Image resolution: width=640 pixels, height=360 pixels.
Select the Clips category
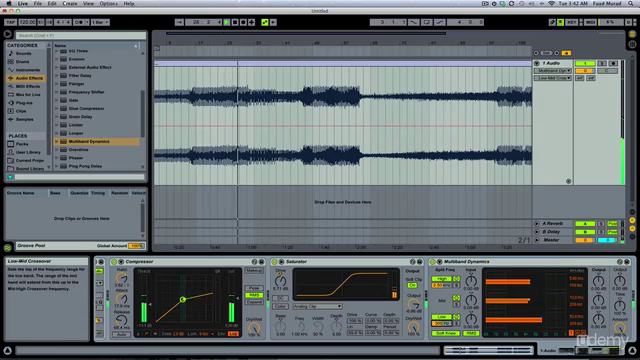21,111
